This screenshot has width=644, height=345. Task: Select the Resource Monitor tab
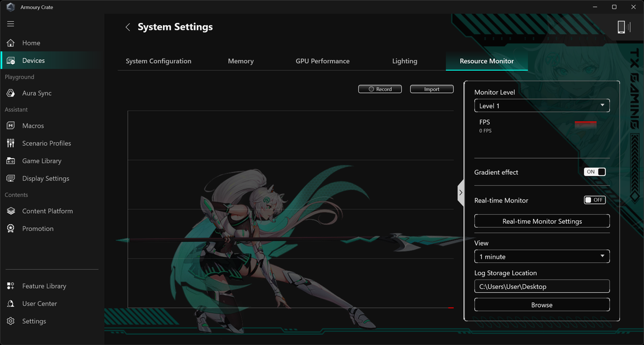click(487, 61)
